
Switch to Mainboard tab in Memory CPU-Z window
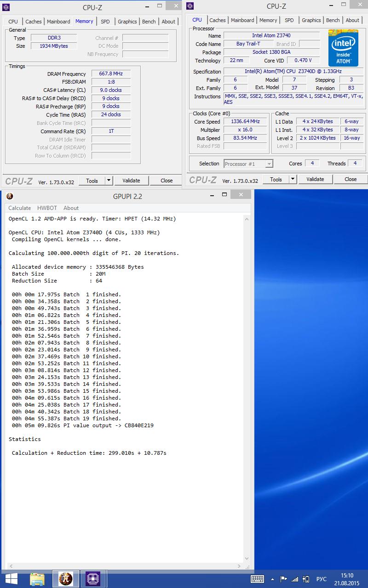pyautogui.click(x=58, y=22)
